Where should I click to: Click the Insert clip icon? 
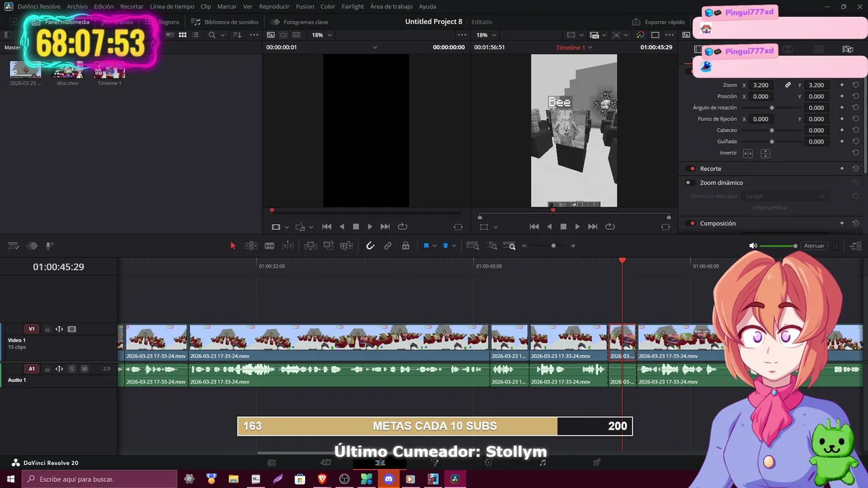(x=311, y=246)
